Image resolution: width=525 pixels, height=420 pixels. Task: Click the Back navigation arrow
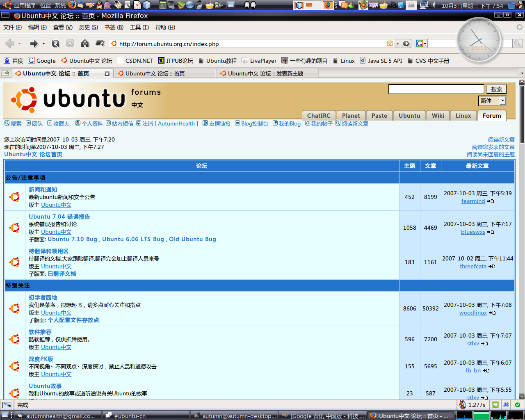tap(10, 43)
